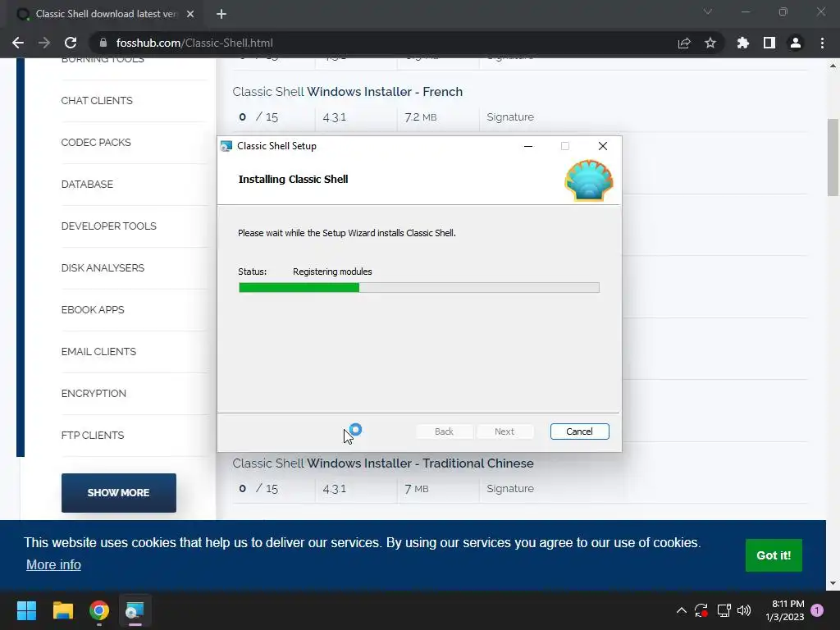Click the volume speaker tray icon
The image size is (840, 630).
click(744, 610)
